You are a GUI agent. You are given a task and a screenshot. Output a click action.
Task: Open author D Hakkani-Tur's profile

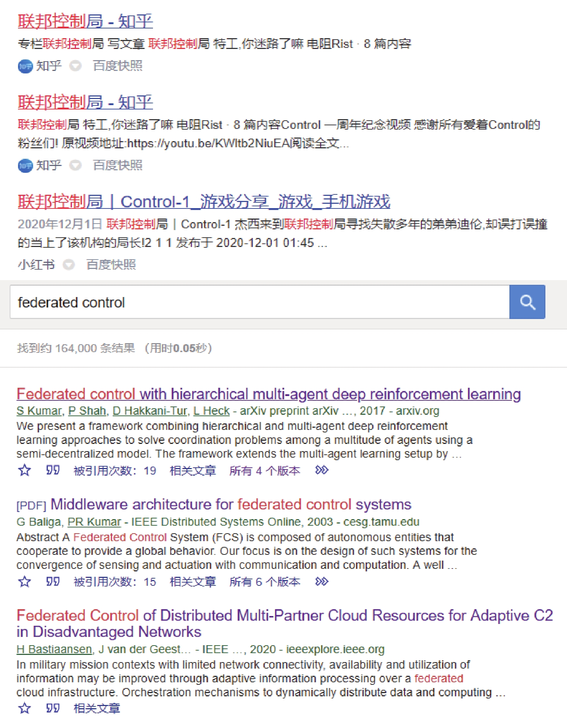coord(150,411)
